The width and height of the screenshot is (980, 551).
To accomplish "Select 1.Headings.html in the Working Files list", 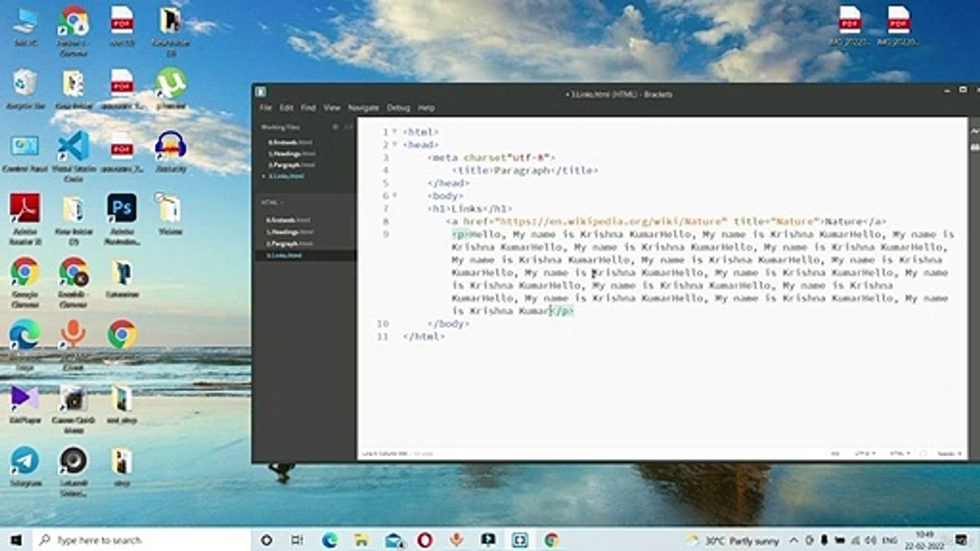I will [x=291, y=153].
